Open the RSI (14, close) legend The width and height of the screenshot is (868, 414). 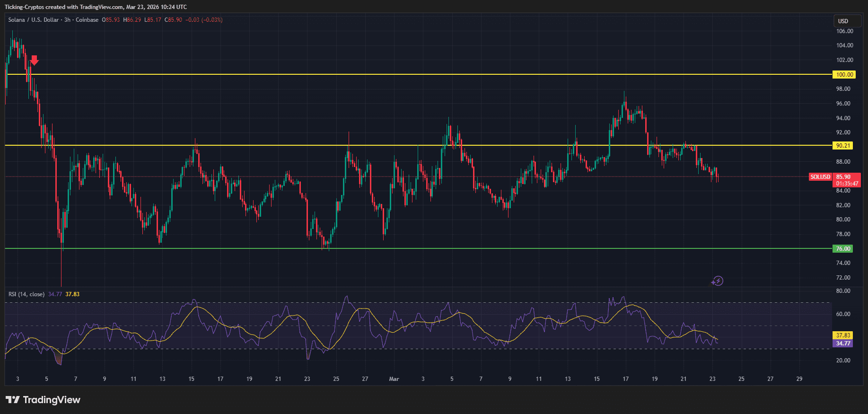point(26,294)
